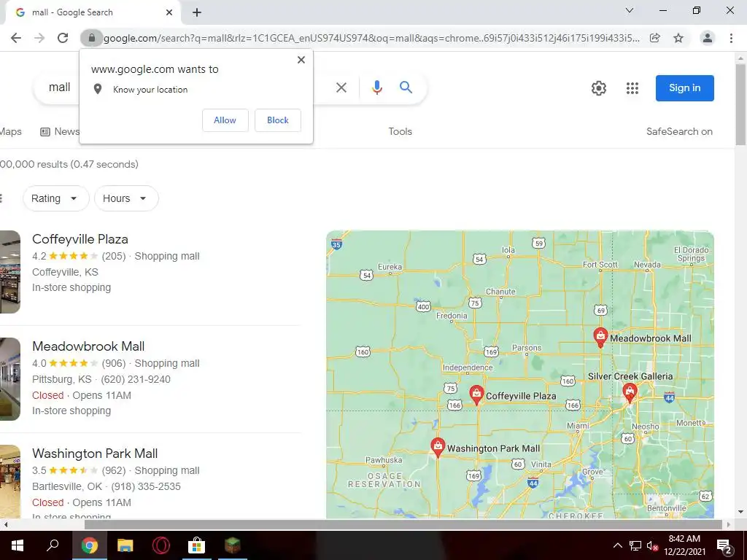This screenshot has height=560, width=747.
Task: Select the Washington Park Mall map pin
Action: (x=438, y=447)
